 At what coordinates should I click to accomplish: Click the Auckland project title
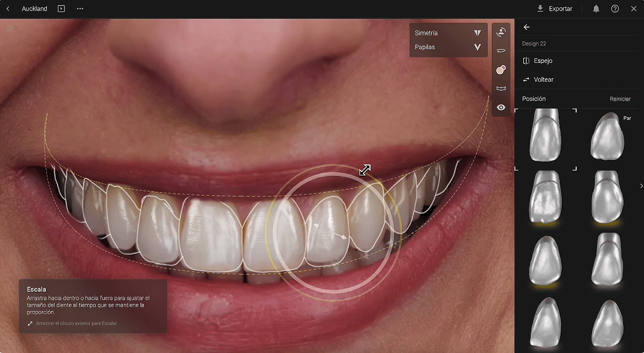tap(35, 9)
